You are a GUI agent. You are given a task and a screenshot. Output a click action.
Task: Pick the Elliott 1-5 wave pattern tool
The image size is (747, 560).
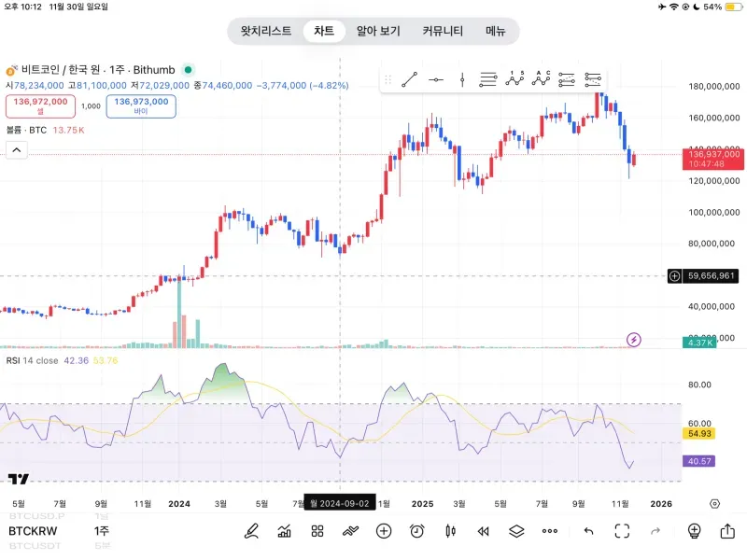coord(514,80)
